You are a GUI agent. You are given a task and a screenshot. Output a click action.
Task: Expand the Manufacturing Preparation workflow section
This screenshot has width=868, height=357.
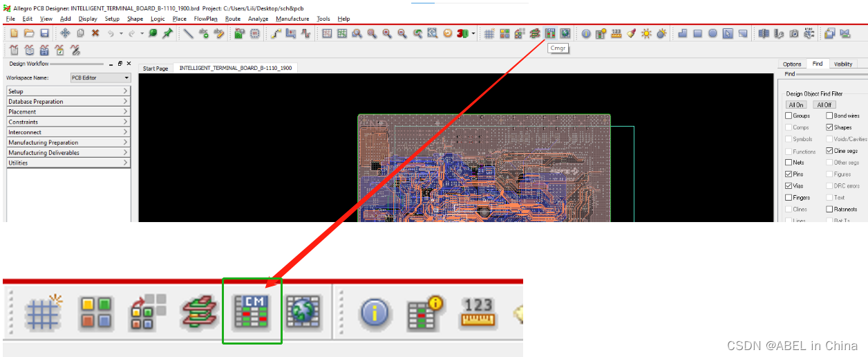tap(68, 143)
